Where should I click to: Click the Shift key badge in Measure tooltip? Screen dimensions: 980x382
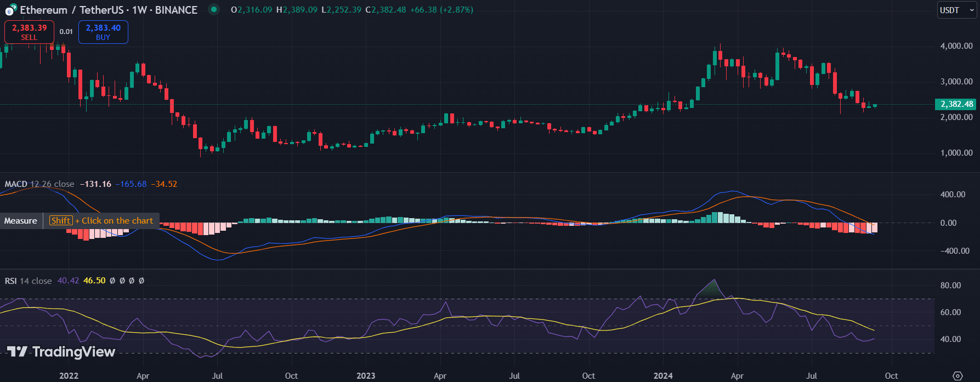61,221
